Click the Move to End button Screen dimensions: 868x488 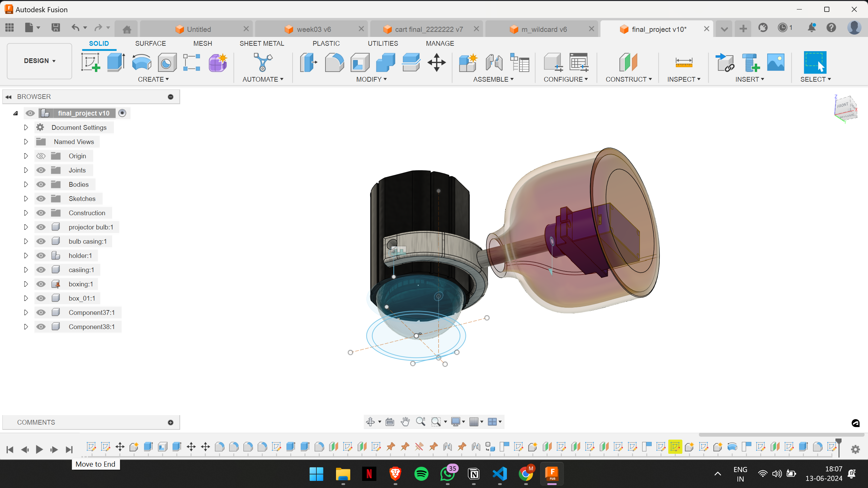[x=69, y=449]
